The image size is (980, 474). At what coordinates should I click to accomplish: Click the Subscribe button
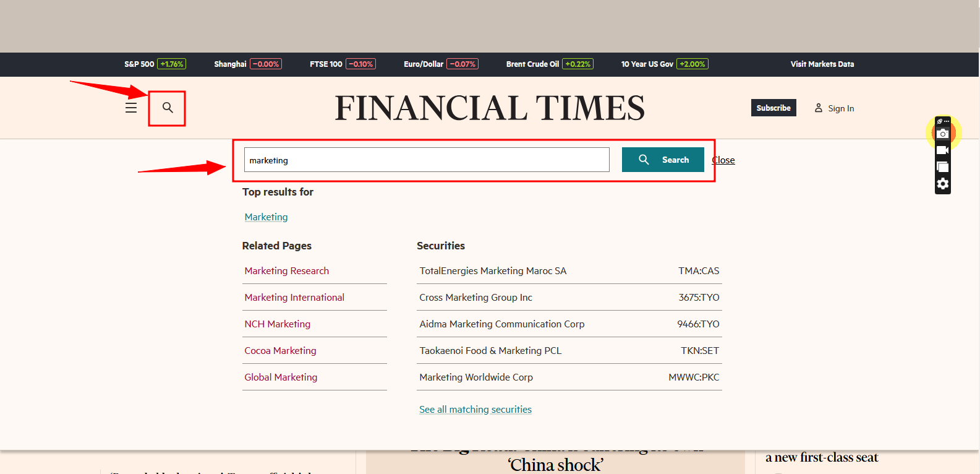coord(773,108)
